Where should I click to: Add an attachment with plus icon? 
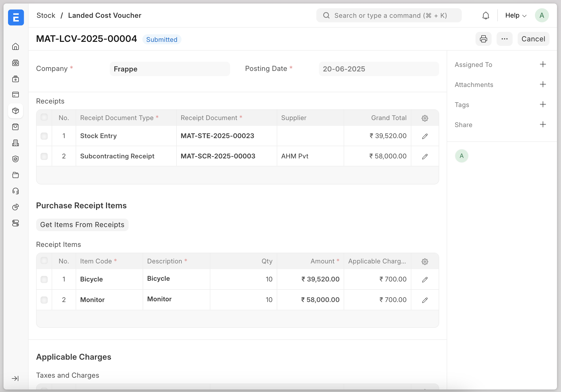point(543,84)
